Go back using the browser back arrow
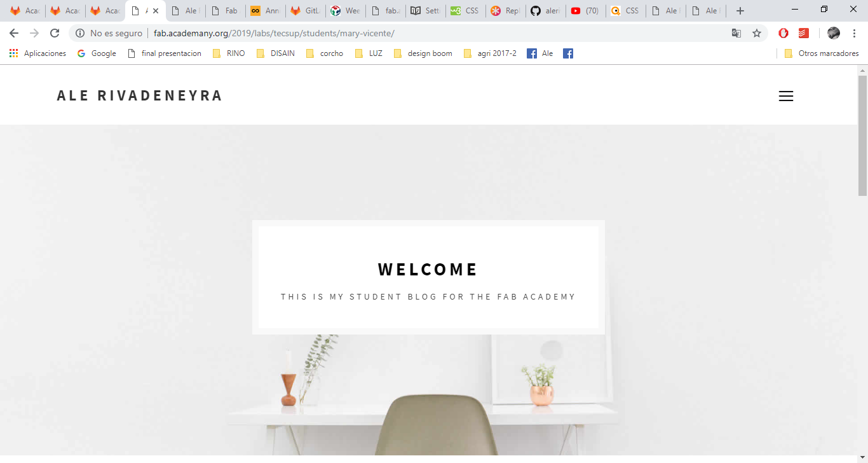The image size is (868, 463). point(14,33)
